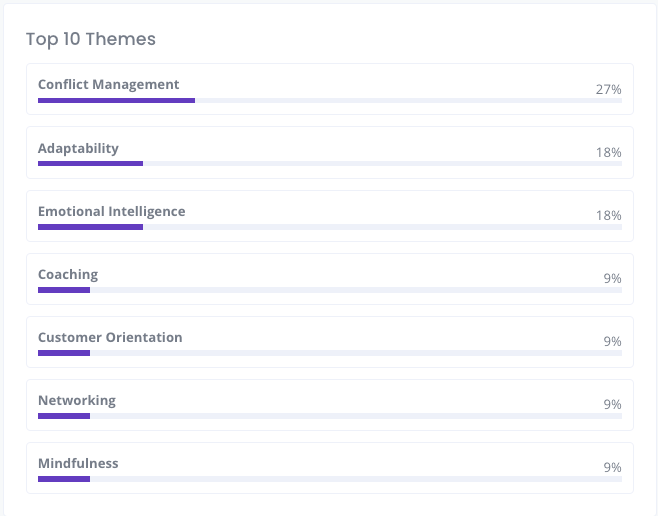Select the Adaptability theme label
658x516 pixels.
78,148
